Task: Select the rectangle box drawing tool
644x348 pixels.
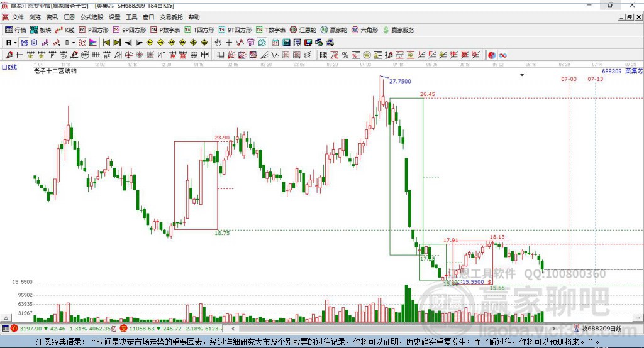Action: [x=220, y=55]
